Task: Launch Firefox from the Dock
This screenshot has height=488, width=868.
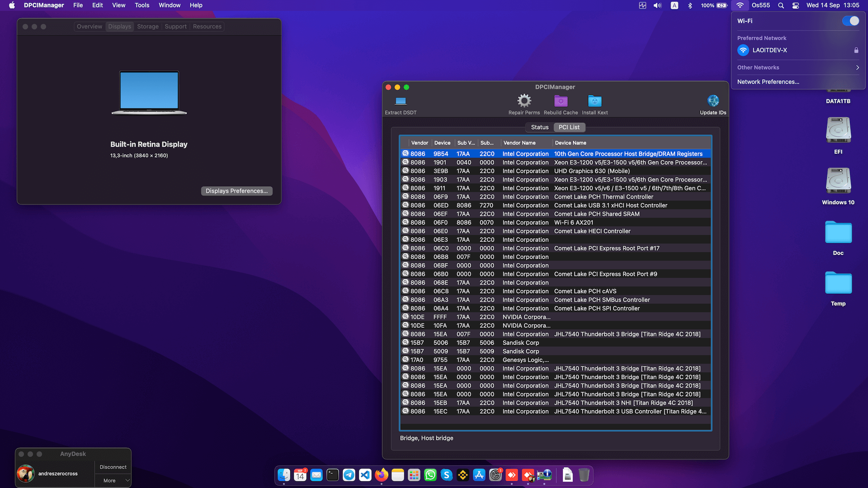Action: click(x=382, y=475)
